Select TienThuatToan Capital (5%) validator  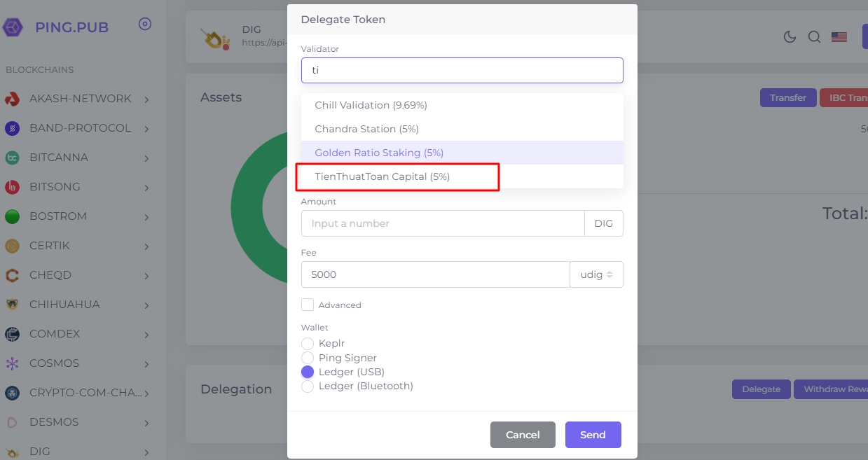coord(383,176)
